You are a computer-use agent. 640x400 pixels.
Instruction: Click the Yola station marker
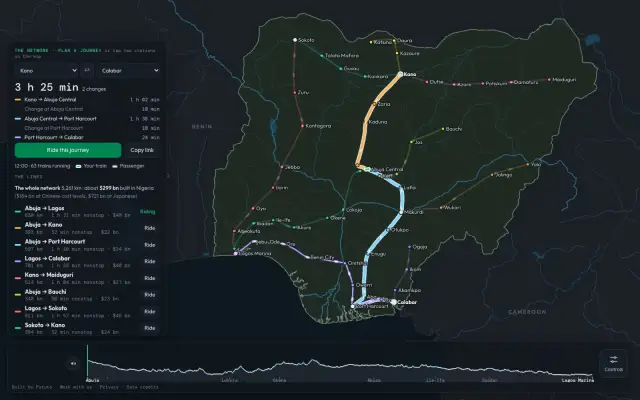[x=528, y=164]
